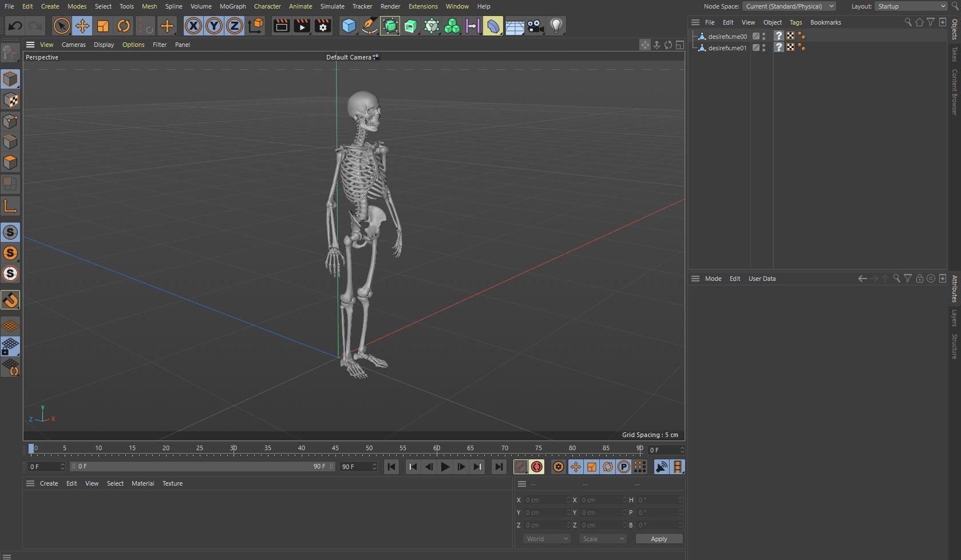961x560 pixels.
Task: Select desirefx.me00 object
Action: (x=727, y=36)
